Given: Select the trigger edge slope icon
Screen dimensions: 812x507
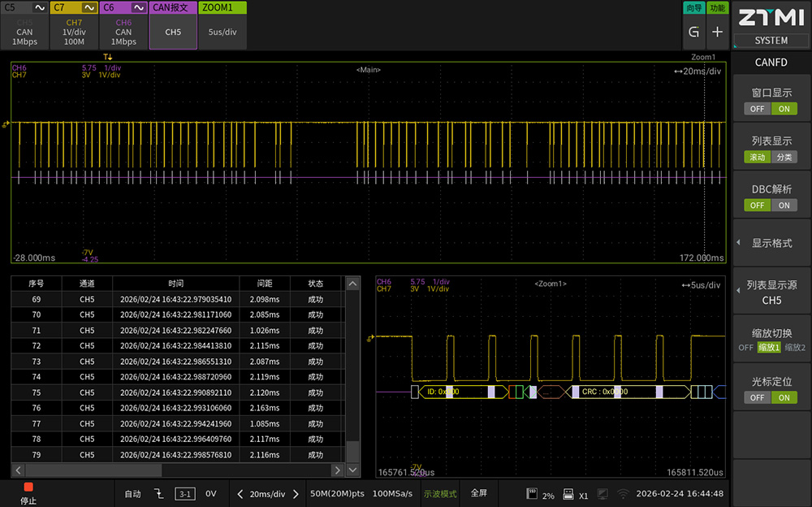Looking at the screenshot, I should click(159, 493).
